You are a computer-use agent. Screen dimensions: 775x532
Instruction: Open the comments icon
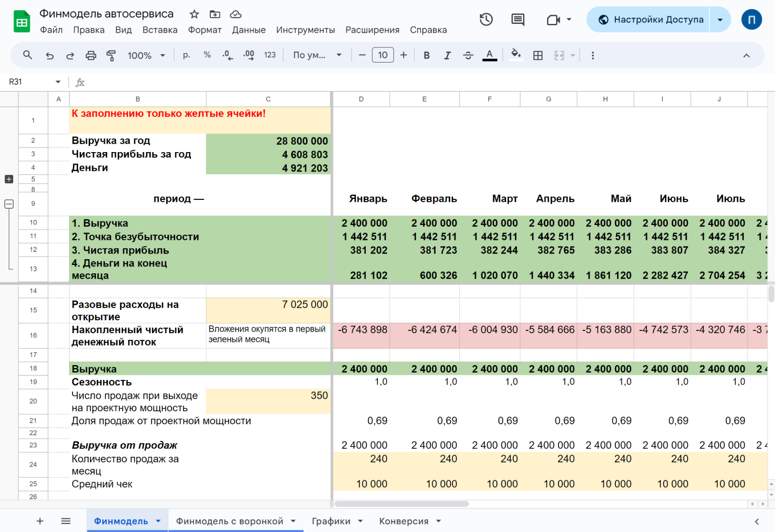[x=517, y=20]
